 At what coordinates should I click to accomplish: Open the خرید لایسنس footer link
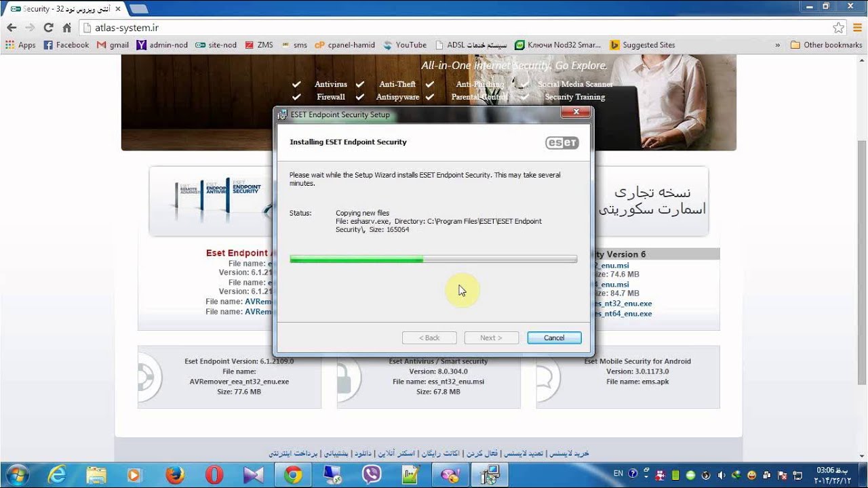tap(569, 453)
